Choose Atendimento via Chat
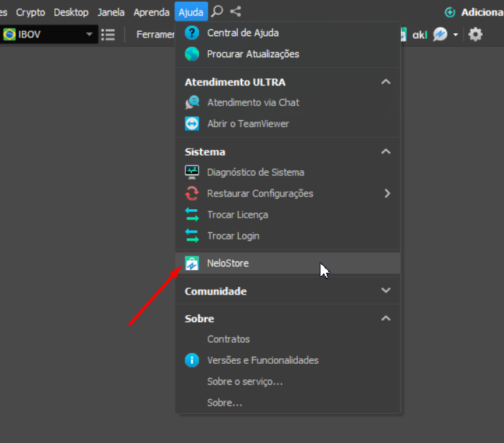Viewport: 504px width, 443px height. pos(288,102)
